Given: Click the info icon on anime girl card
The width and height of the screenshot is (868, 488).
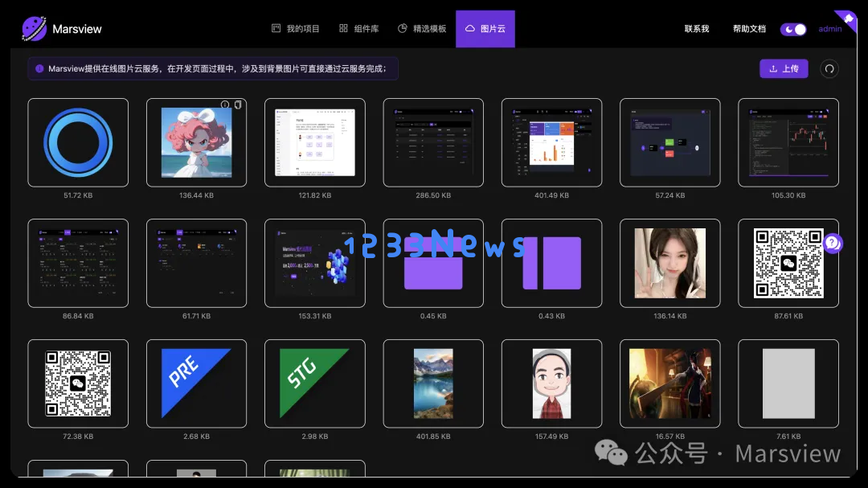Looking at the screenshot, I should pyautogui.click(x=225, y=105).
